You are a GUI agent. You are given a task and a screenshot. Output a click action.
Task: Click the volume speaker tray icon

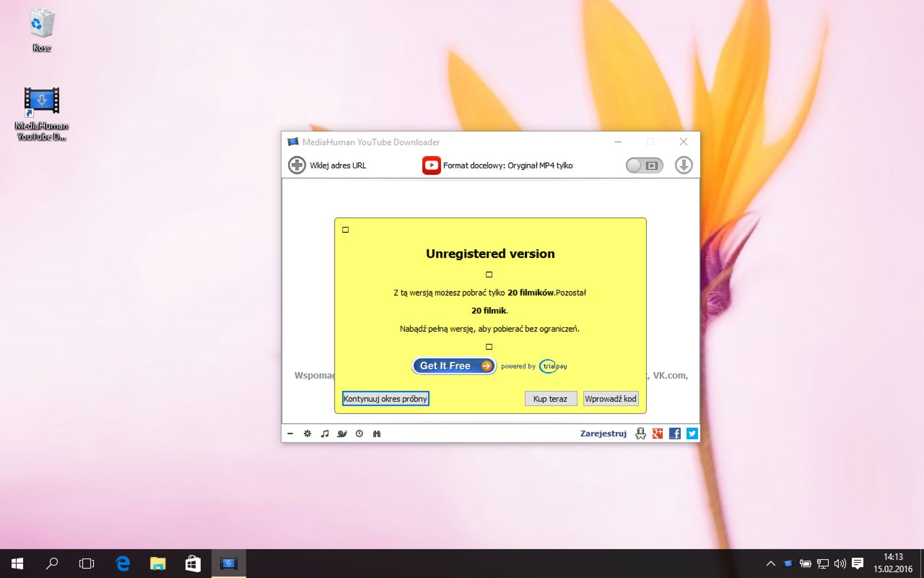tap(840, 563)
